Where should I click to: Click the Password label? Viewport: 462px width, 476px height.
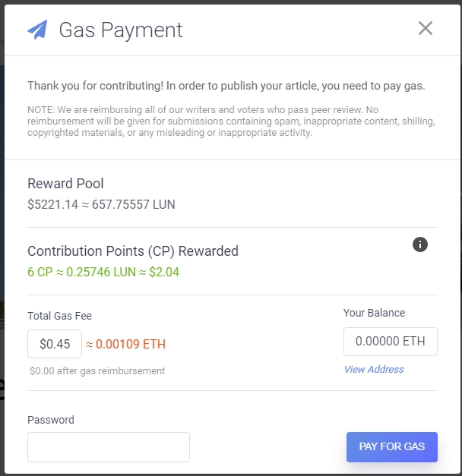click(51, 420)
